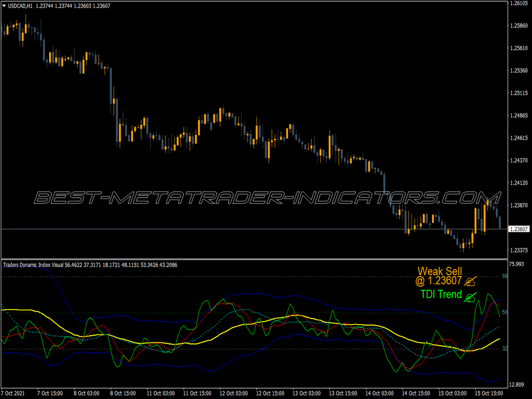Select the 13 Oct 03:00 time label
This screenshot has height=399, width=532.
[306, 393]
